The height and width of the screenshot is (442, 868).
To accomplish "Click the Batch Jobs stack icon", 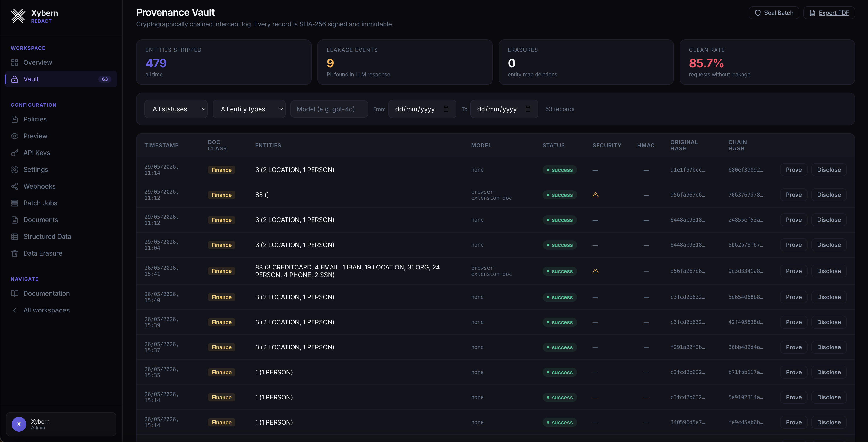I will tap(15, 203).
